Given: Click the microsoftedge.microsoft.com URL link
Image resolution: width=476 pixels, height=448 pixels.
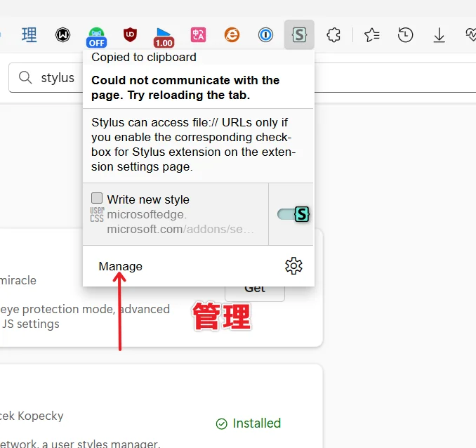Looking at the screenshot, I should [x=180, y=222].
